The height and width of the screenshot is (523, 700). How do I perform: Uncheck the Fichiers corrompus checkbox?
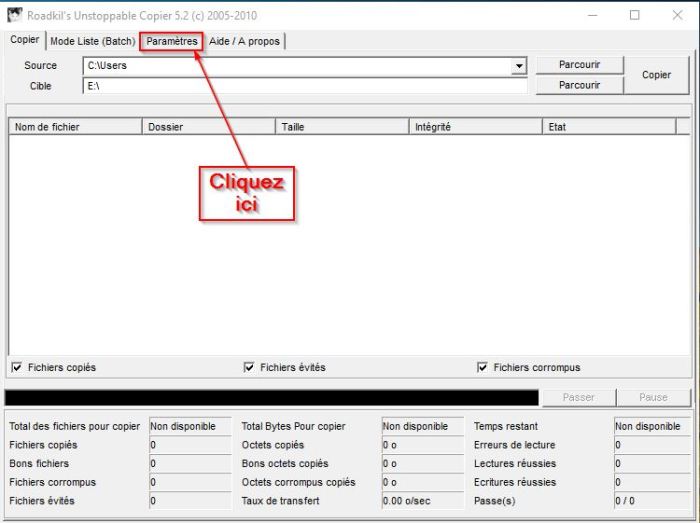click(483, 368)
